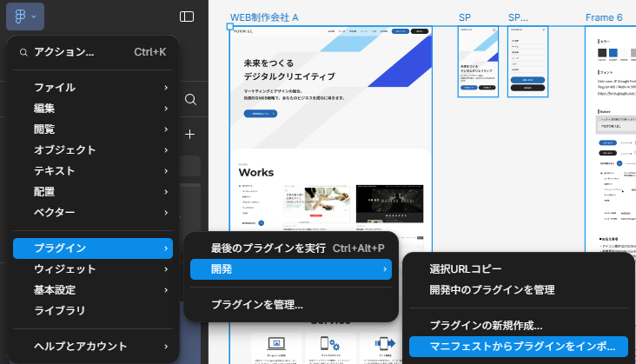
Task: Select the WEB制作会社 A frame label
Action: tap(264, 17)
